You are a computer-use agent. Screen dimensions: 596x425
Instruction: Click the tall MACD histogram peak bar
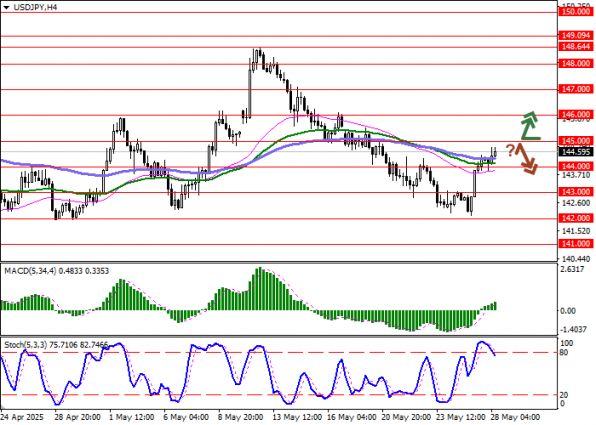pyautogui.click(x=259, y=289)
